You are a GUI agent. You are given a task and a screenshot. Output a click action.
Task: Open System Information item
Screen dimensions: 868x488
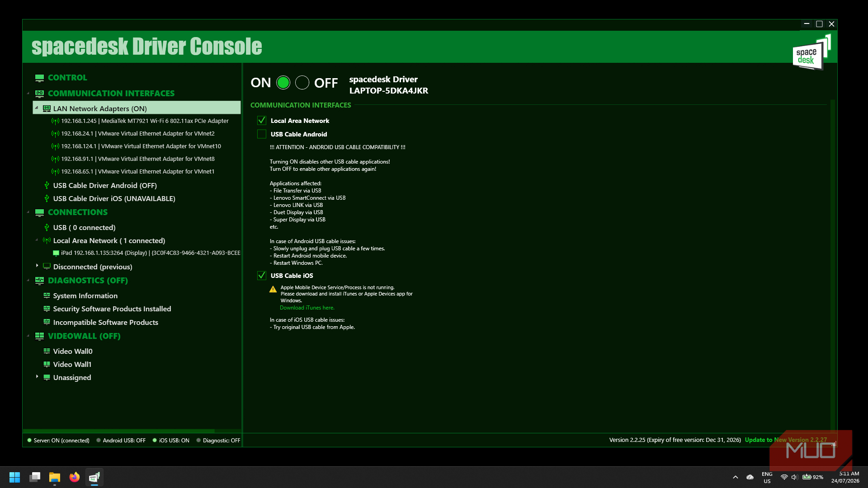[85, 296]
